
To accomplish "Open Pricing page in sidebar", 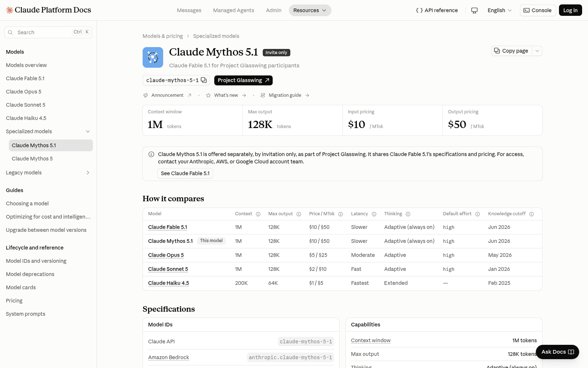I will (x=14, y=301).
